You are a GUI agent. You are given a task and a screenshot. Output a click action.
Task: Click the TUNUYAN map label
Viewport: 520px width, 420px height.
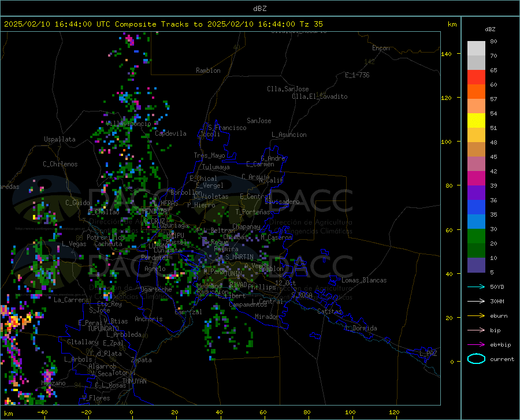point(134,381)
